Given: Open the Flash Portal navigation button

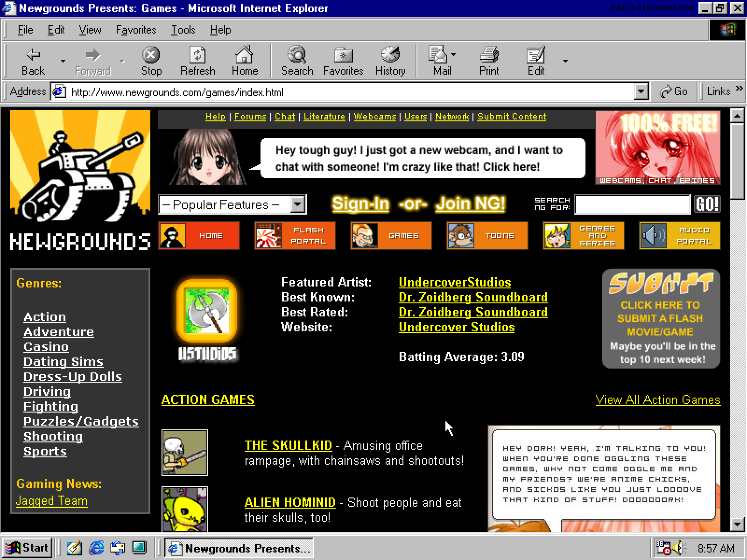Looking at the screenshot, I should pos(295,236).
